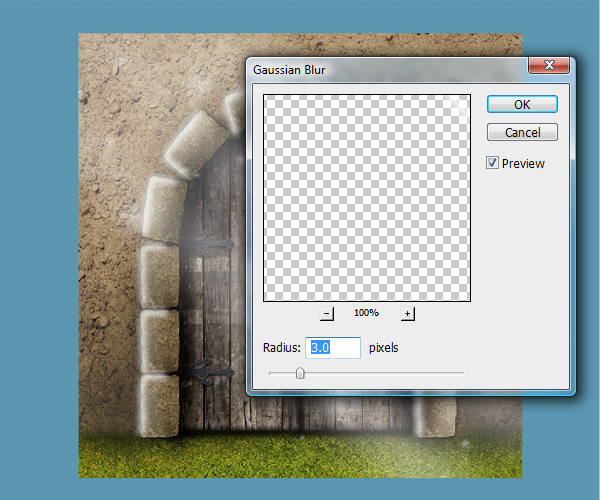Click the Radius slider handle

click(300, 373)
